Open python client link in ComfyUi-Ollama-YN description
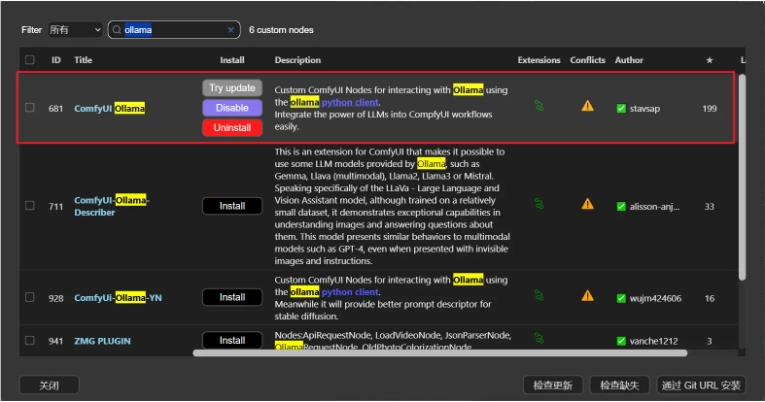The width and height of the screenshot is (765, 402). (x=350, y=292)
